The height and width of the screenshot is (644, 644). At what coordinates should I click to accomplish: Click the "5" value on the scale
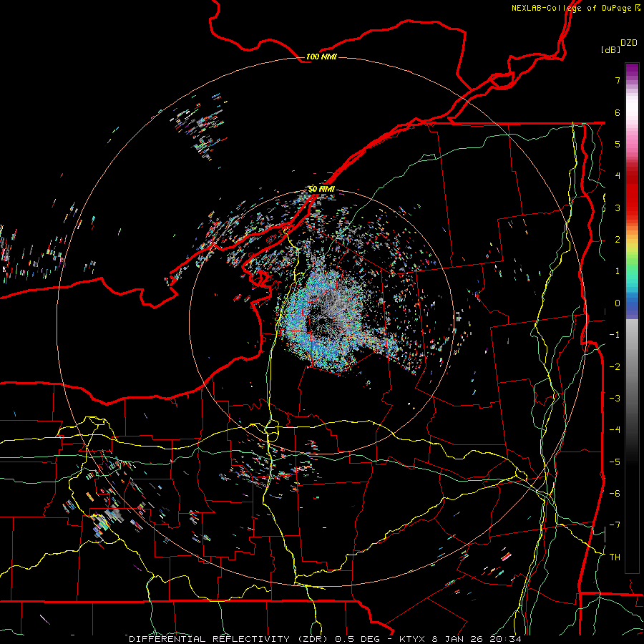pyautogui.click(x=618, y=144)
